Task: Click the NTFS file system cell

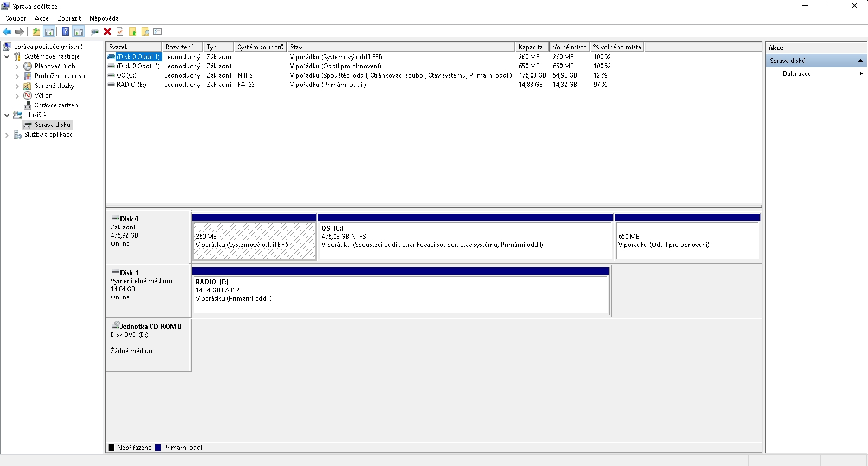Action: (245, 75)
